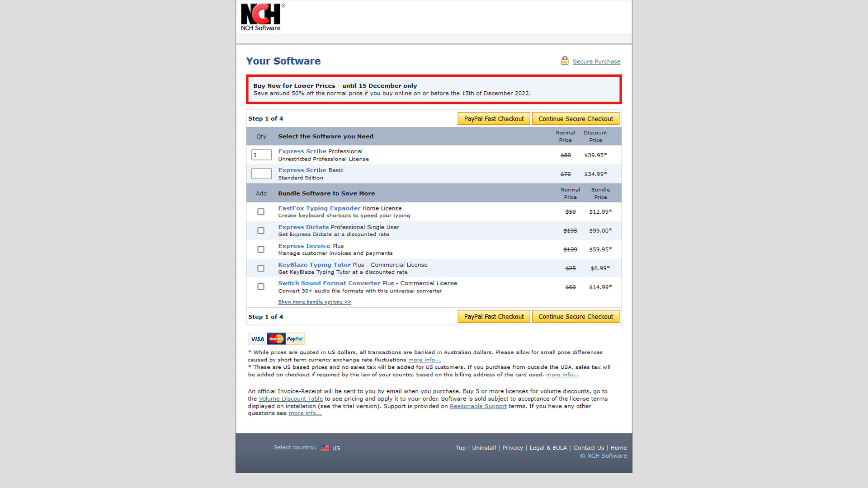Screen dimensions: 868x488
Task: Click the Express Scribe Professional quantity field
Action: tap(261, 155)
